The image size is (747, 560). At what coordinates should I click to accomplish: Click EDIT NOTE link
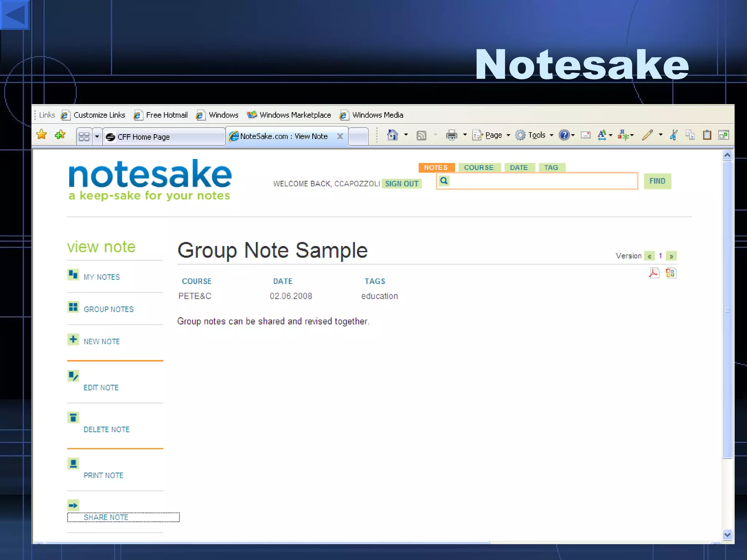pyautogui.click(x=101, y=388)
